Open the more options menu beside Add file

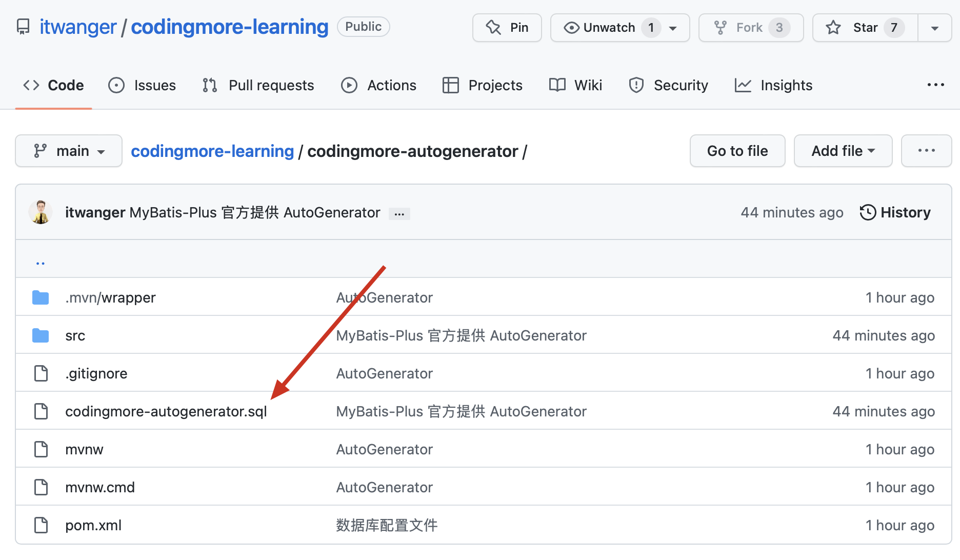click(x=926, y=151)
